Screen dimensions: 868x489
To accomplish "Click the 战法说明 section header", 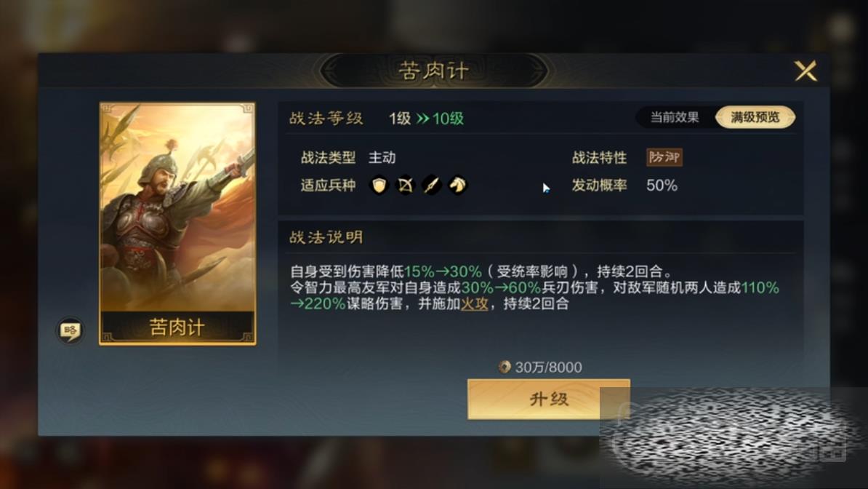I will 326,237.
